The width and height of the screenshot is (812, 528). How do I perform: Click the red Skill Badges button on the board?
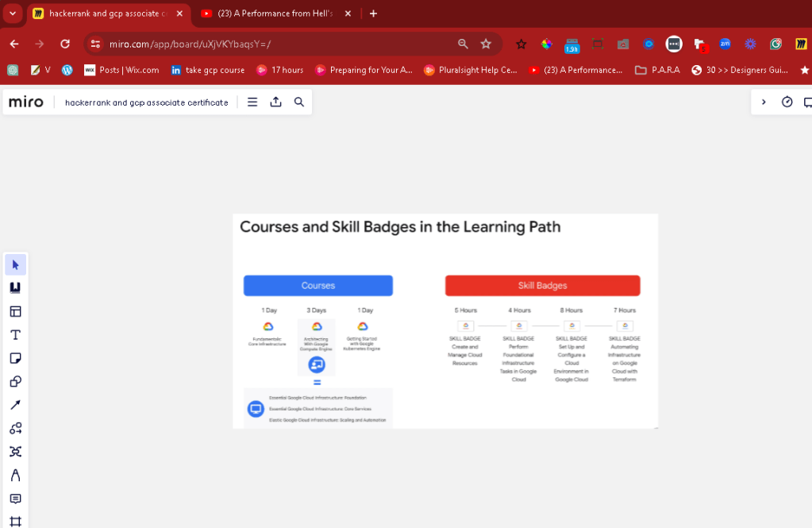(x=543, y=286)
